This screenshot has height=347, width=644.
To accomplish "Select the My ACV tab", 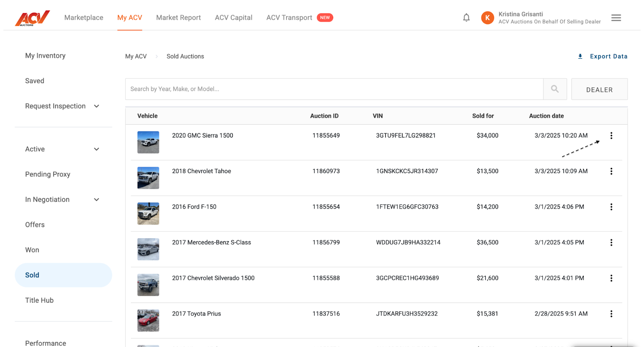I will 130,18.
